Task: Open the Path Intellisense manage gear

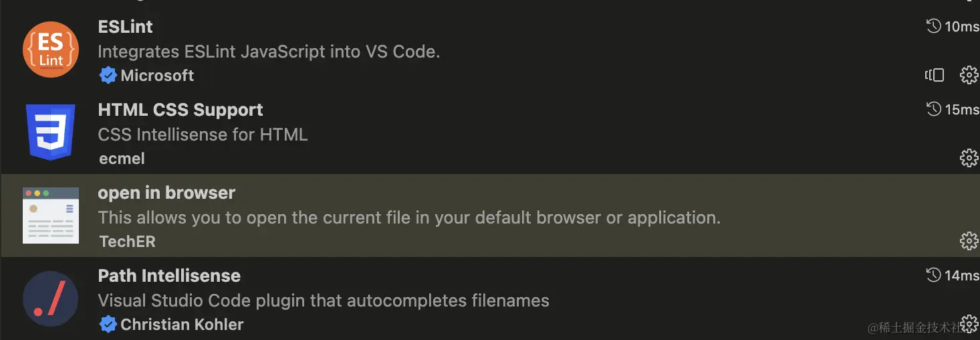Action: tap(969, 324)
